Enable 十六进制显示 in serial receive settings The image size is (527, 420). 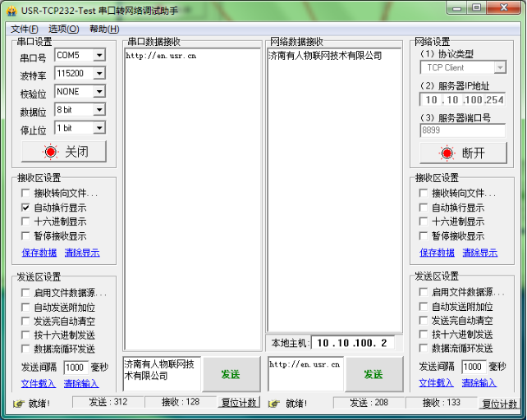[x=26, y=221]
